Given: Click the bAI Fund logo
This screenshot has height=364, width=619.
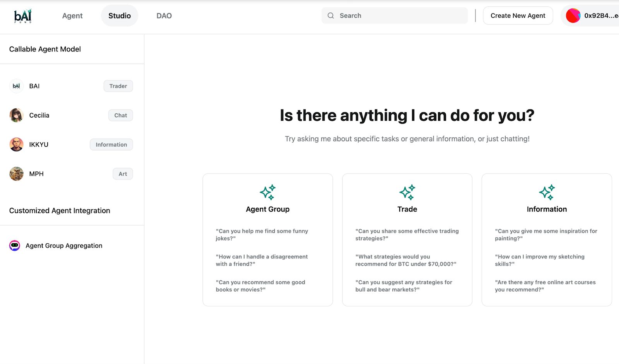Looking at the screenshot, I should [23, 16].
